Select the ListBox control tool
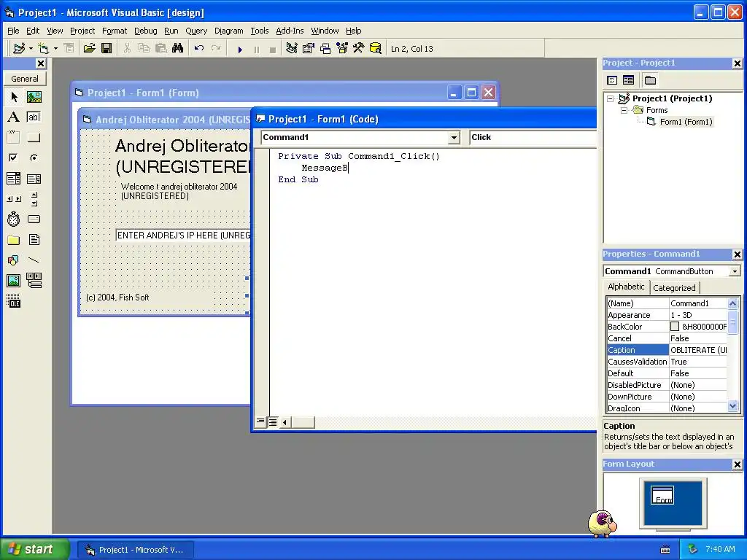Screen dimensions: 747x560 [x=34, y=179]
